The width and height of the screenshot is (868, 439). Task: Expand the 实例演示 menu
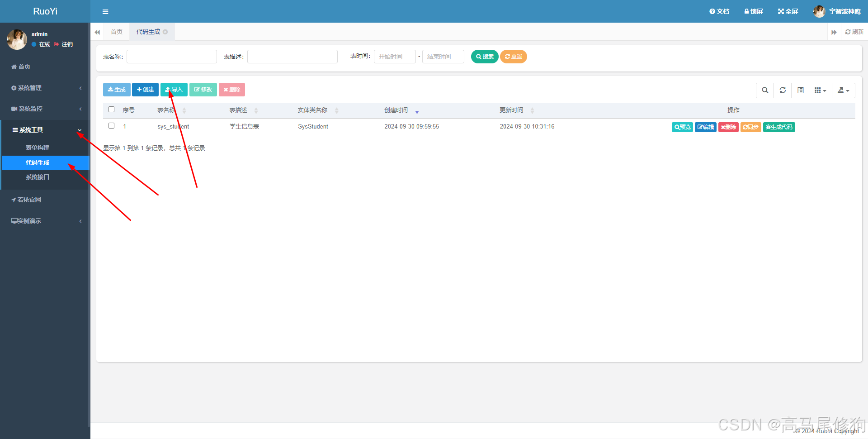(45, 221)
